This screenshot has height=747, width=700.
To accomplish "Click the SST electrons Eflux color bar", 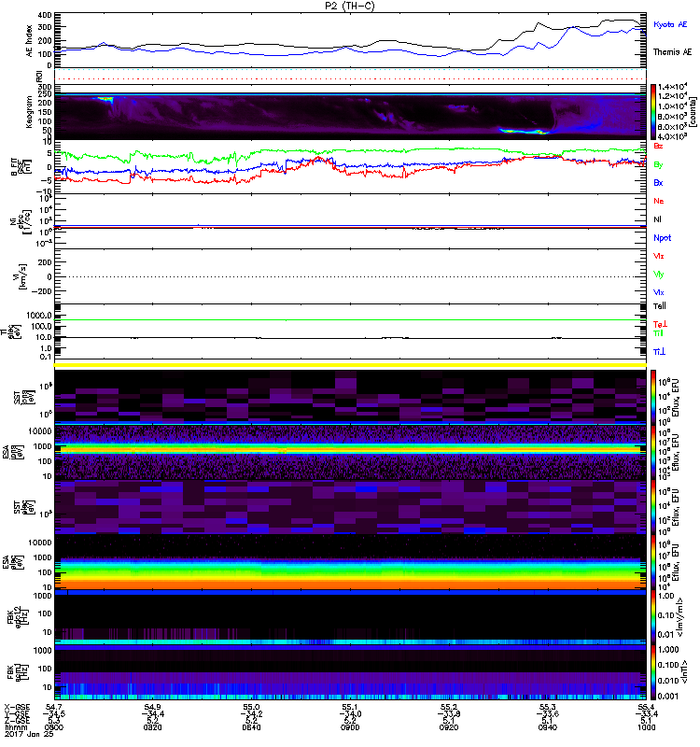I will coord(653,507).
